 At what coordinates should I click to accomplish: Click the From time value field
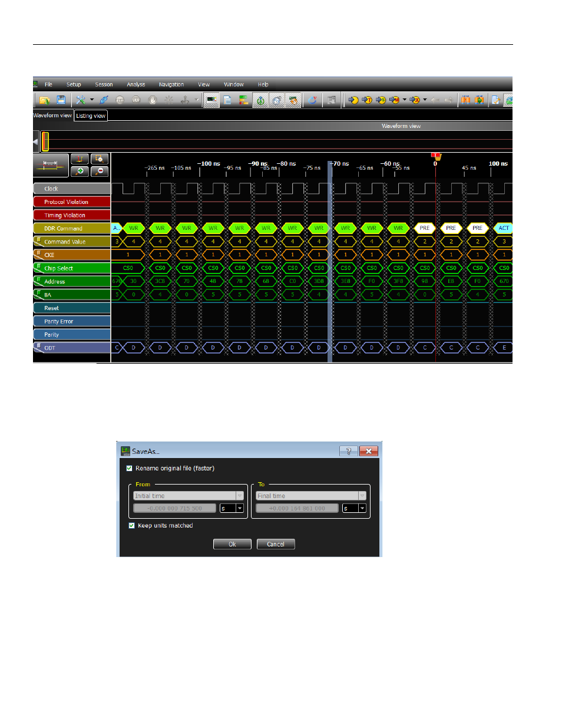point(175,508)
